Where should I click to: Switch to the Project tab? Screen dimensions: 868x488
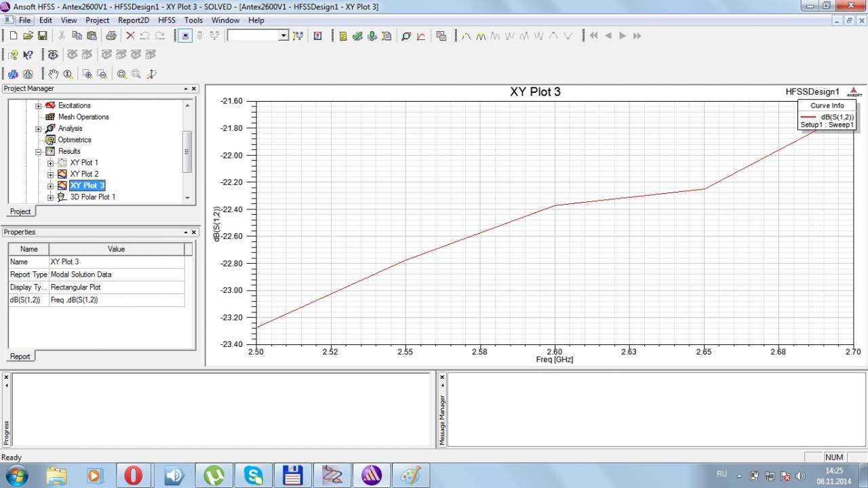click(20, 211)
